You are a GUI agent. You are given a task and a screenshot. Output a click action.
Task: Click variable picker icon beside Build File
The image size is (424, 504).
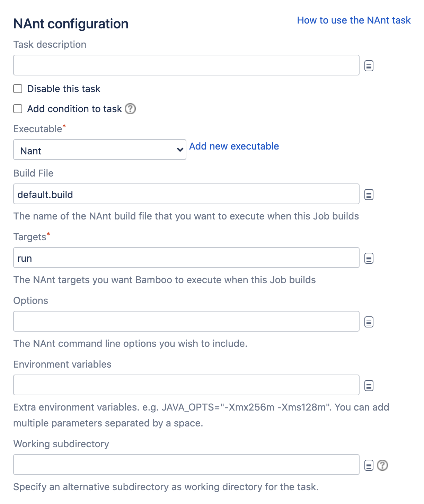[x=369, y=195]
